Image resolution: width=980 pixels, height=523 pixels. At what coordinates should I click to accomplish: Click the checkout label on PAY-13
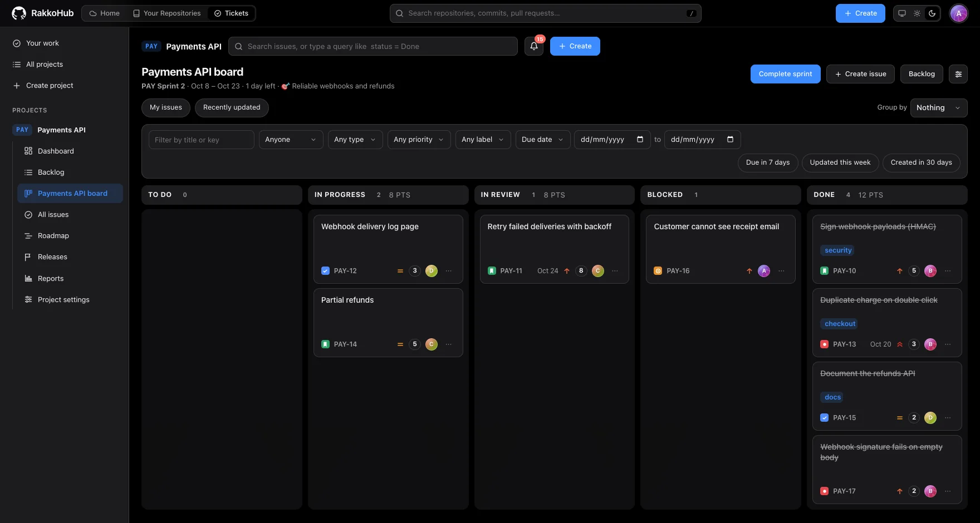(x=840, y=324)
